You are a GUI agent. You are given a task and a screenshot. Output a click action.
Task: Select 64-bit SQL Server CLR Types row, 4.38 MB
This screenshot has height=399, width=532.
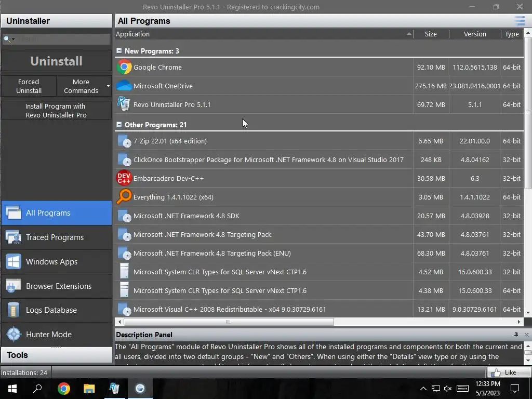click(x=319, y=290)
